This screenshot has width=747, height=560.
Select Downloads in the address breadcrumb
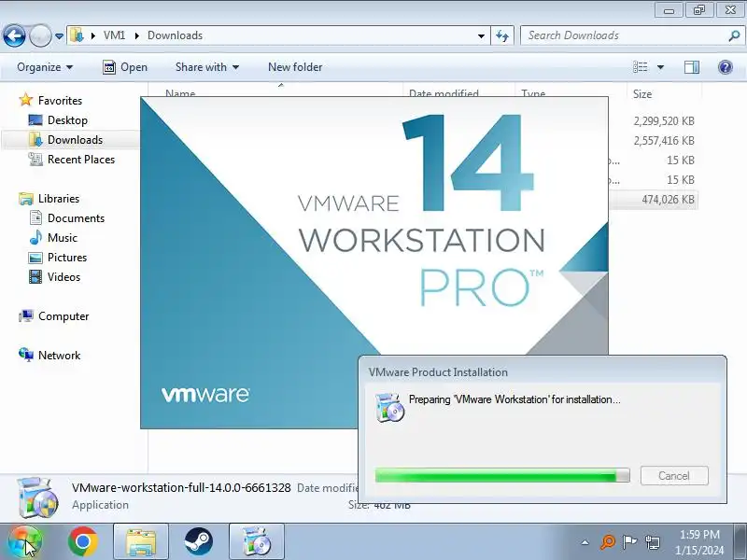[175, 35]
